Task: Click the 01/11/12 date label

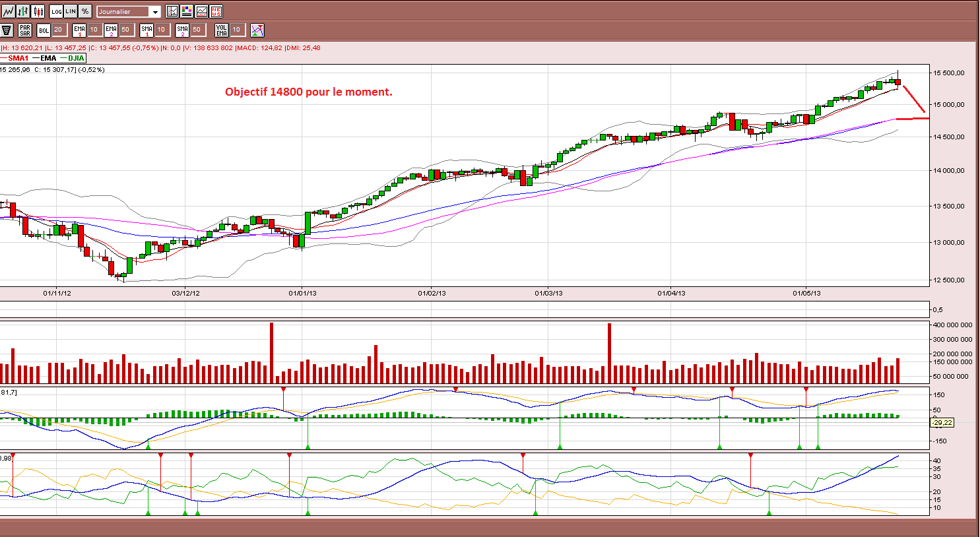Action: pos(57,293)
